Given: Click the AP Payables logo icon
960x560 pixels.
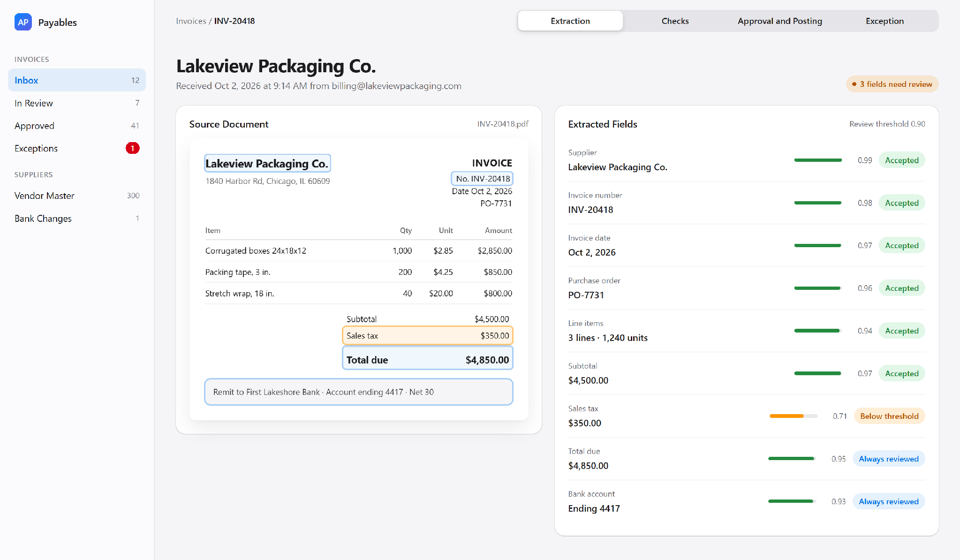Looking at the screenshot, I should [x=23, y=22].
